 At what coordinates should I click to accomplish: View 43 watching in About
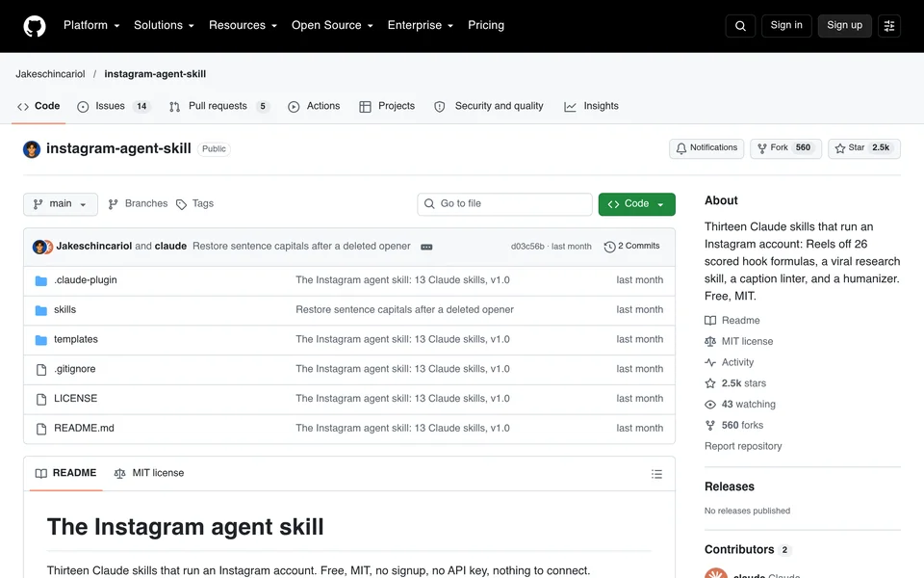(x=740, y=404)
